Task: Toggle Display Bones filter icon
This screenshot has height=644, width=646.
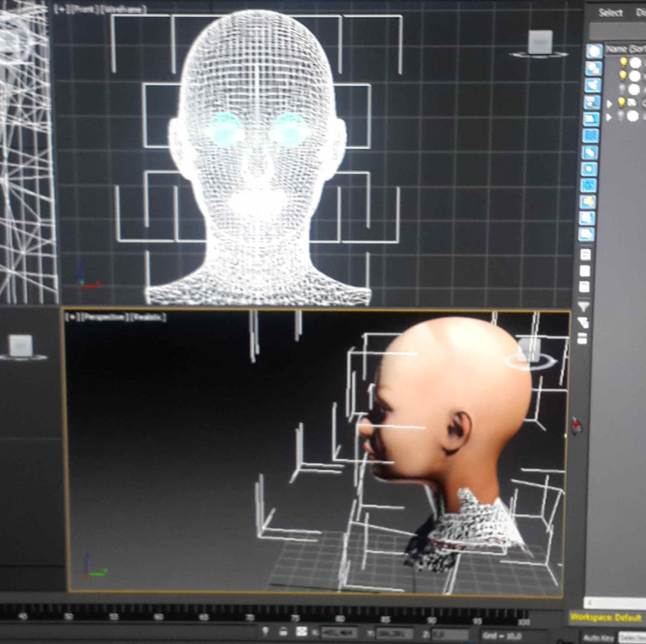Action: point(590,186)
